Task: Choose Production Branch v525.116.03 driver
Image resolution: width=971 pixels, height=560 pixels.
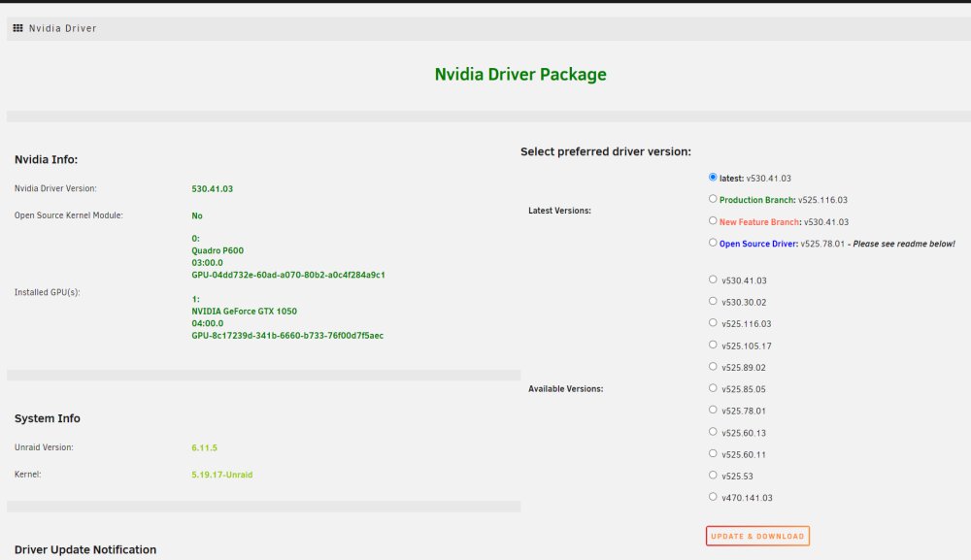Action: click(x=713, y=199)
